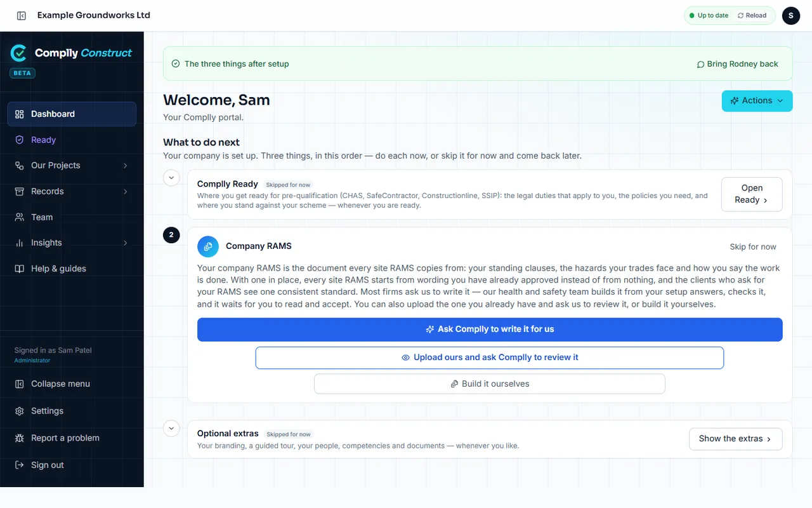Click Upload ours and ask Complly to review
Viewport: 812px width, 508px height.
click(490, 358)
